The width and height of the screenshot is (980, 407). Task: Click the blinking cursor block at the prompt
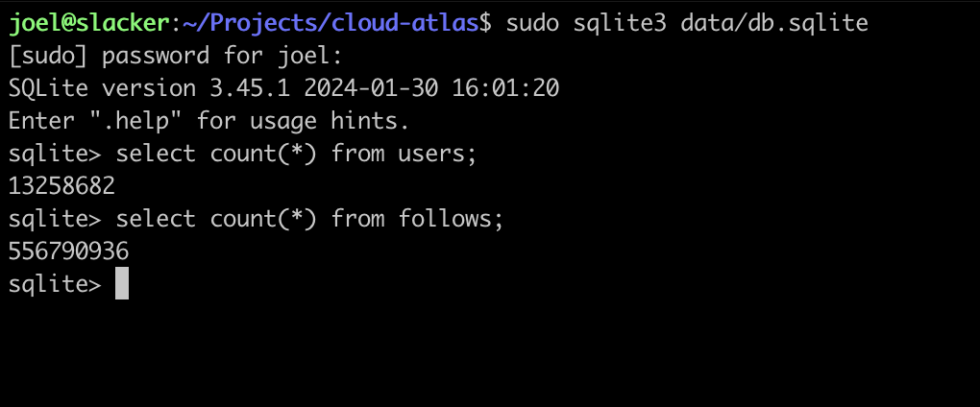(x=122, y=284)
